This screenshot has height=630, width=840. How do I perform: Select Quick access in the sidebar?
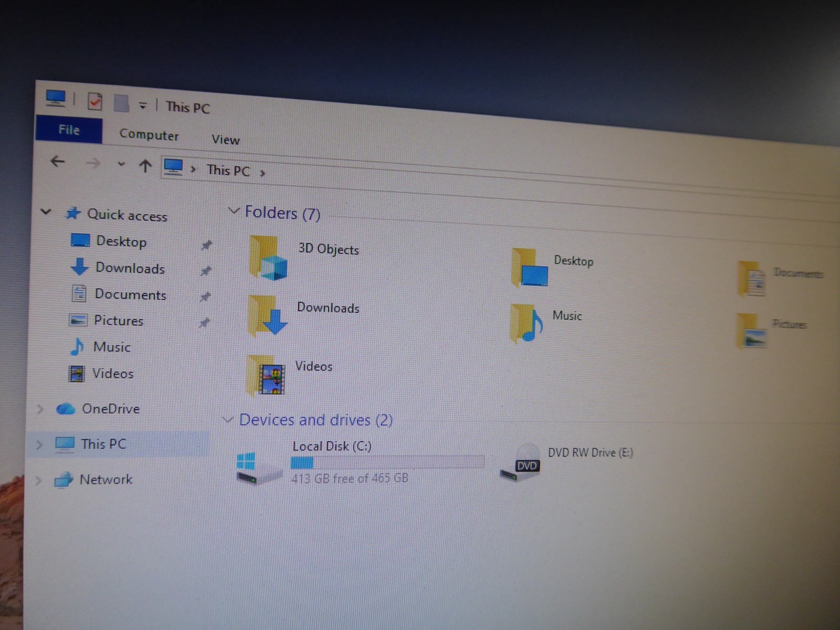[127, 215]
